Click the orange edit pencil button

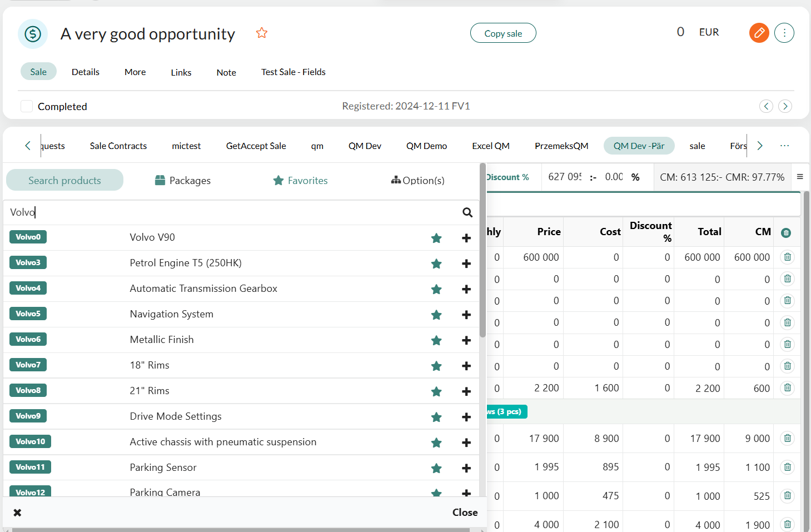(x=759, y=33)
